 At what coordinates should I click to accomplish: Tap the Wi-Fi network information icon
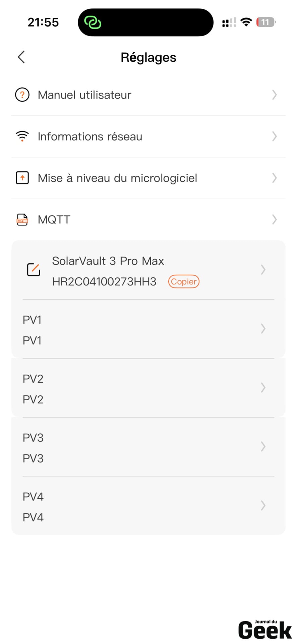(22, 137)
